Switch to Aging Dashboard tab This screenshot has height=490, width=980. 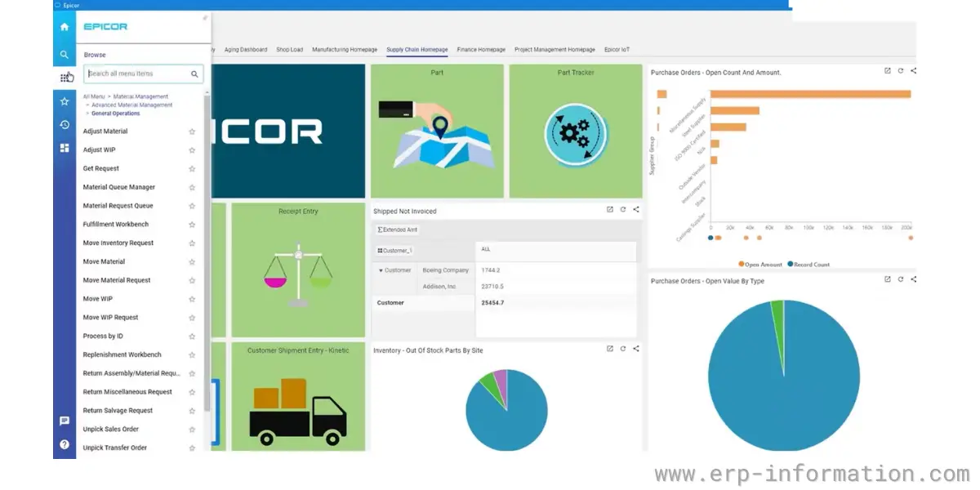click(x=246, y=50)
